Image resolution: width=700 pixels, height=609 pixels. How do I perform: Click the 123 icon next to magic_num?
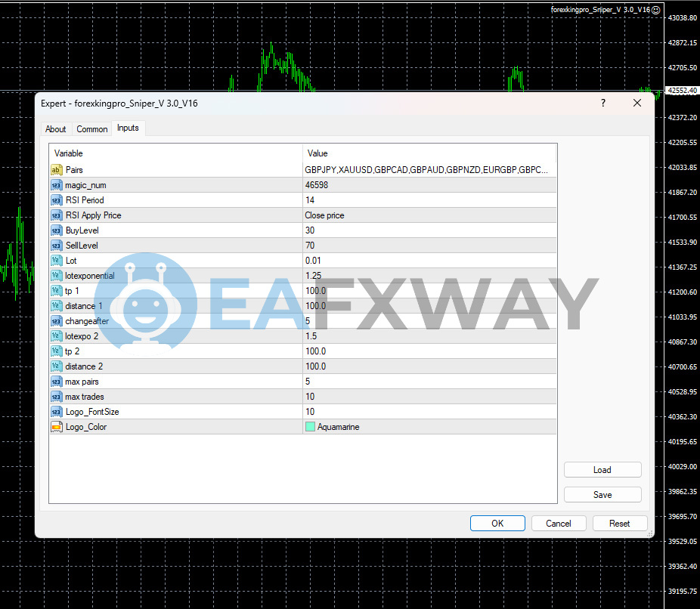click(x=57, y=185)
